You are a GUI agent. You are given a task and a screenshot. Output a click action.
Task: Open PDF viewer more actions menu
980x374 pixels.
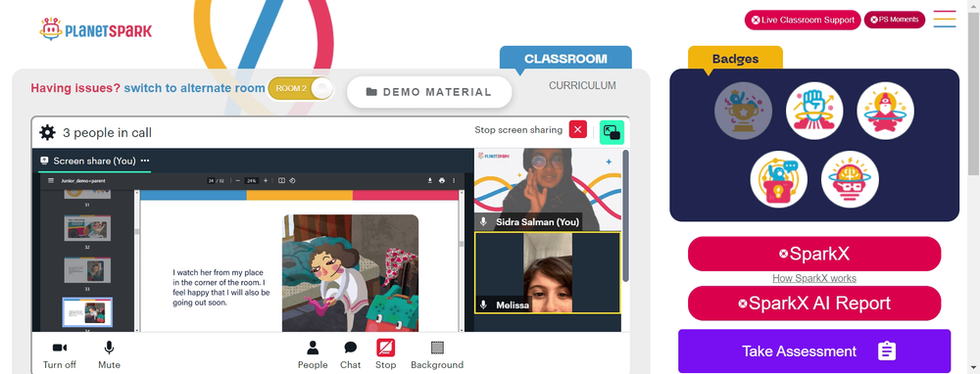point(454,180)
